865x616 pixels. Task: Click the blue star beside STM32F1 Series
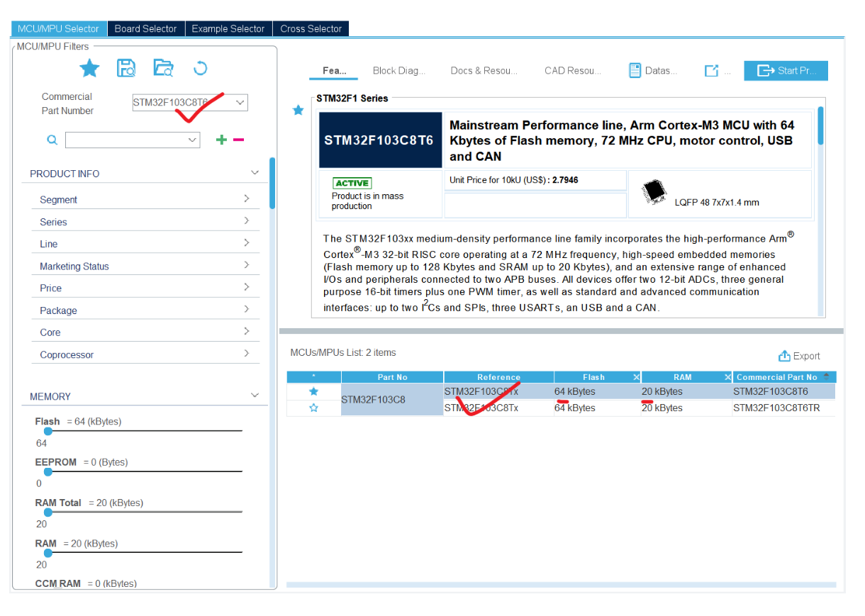[298, 111]
